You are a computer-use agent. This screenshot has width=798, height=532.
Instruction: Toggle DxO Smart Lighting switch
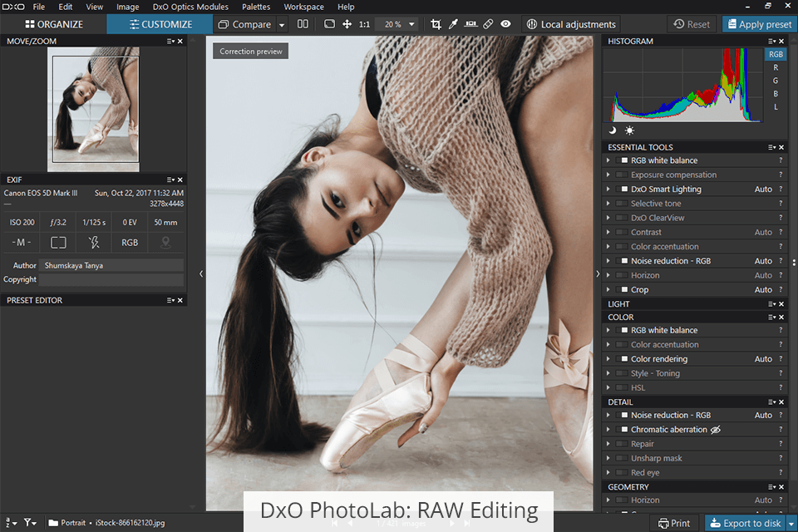[x=622, y=189]
